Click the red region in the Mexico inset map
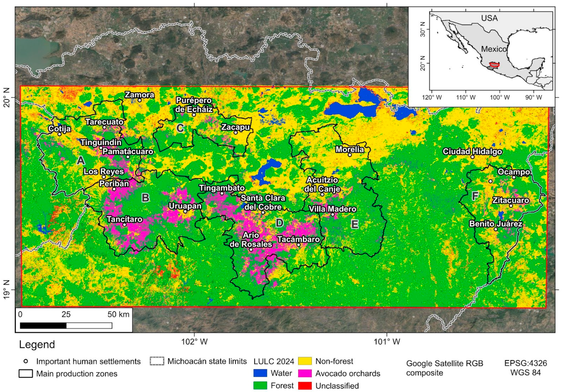 (494, 65)
